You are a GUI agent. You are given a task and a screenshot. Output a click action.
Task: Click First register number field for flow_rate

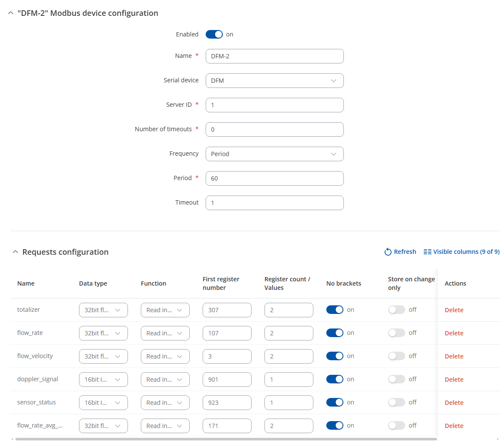(x=227, y=333)
